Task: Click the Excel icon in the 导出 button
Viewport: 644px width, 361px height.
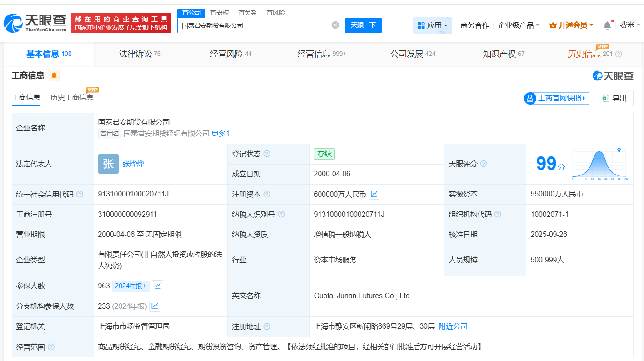Action: click(x=605, y=98)
